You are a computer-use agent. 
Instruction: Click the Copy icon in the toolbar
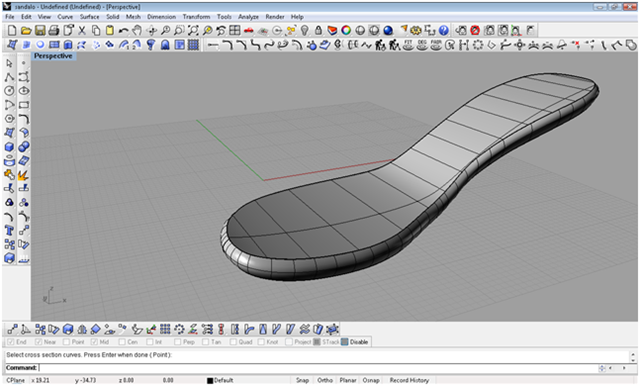[x=96, y=30]
